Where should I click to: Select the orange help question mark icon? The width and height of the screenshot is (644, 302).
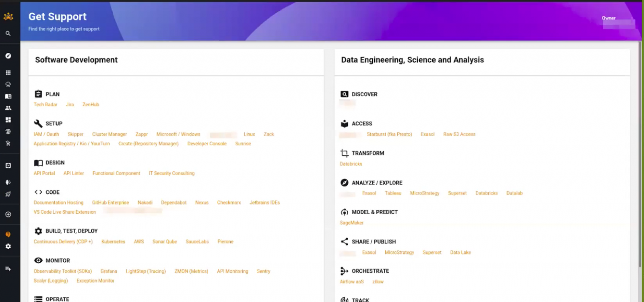[8, 235]
